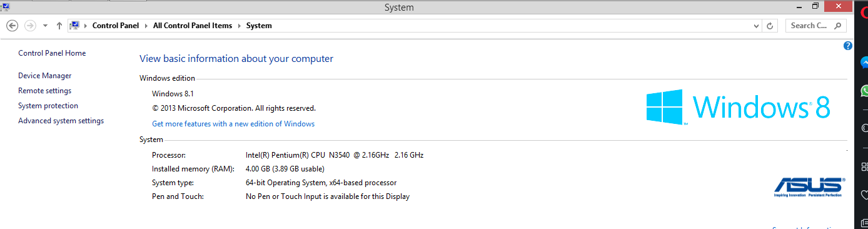
Task: Go up one level with Up arrow
Action: pyautogui.click(x=59, y=26)
